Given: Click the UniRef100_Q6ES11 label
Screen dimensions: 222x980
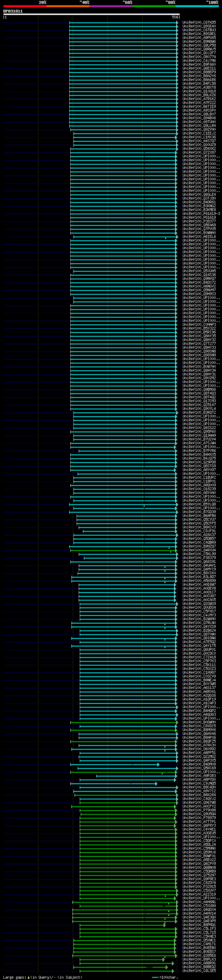Looking at the screenshot, I should 199,68.
